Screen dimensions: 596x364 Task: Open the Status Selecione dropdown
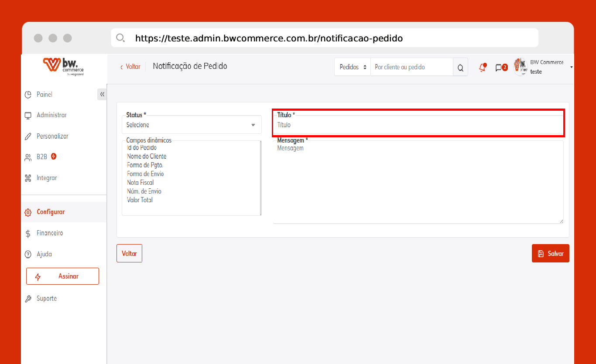click(x=192, y=125)
